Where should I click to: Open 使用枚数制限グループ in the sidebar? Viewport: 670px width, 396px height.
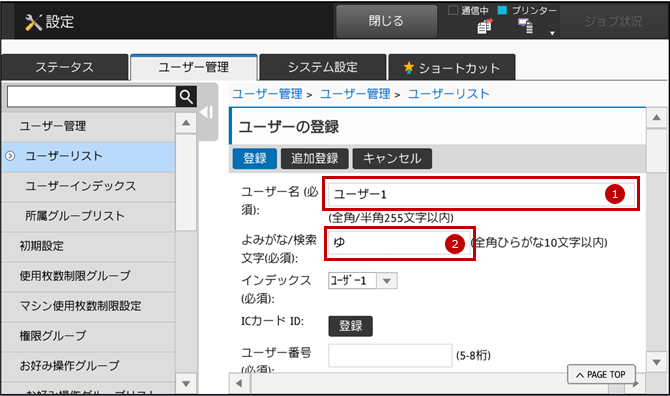(88, 276)
